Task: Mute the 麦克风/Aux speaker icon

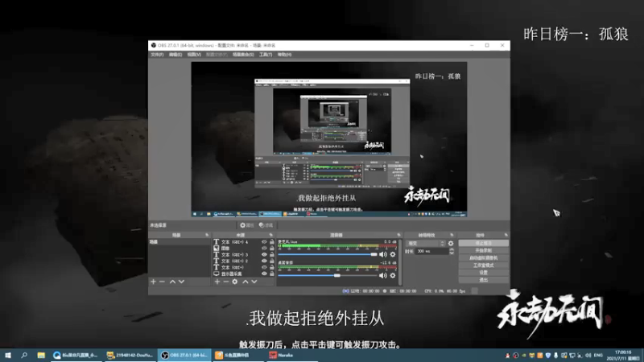Action: (383, 254)
